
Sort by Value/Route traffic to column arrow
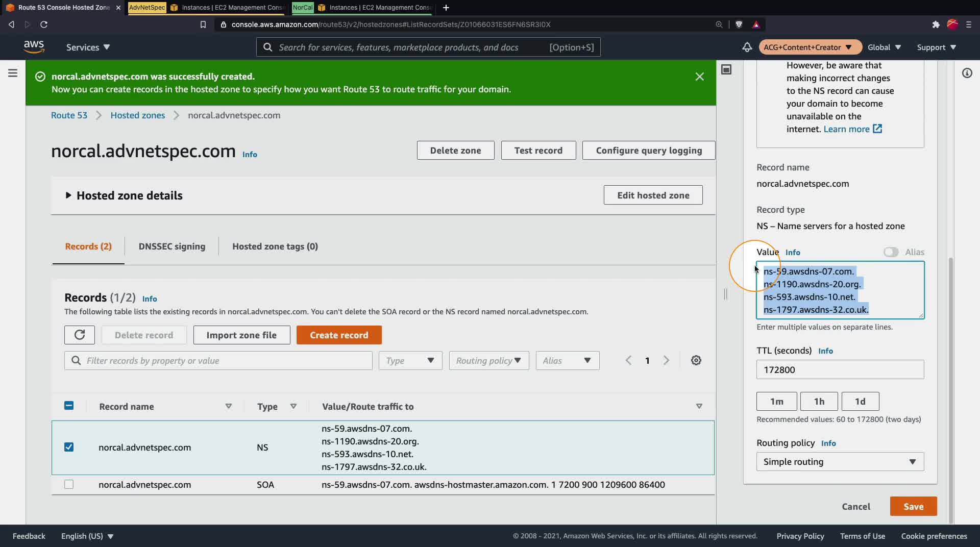pos(699,406)
